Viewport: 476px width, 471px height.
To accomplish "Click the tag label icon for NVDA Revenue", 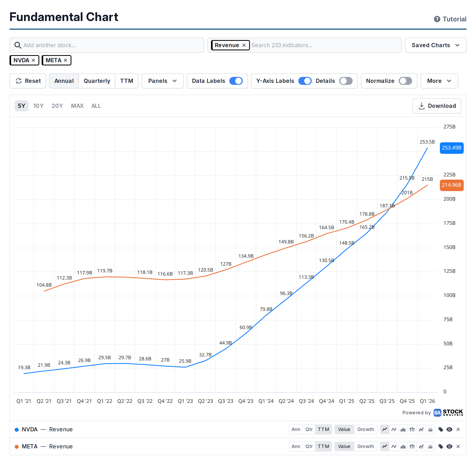I will point(440,429).
